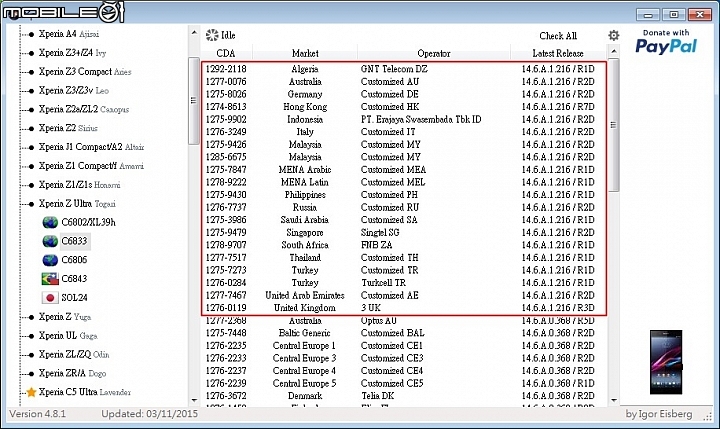
Task: Click the device tree scroll up arrow
Action: tap(194, 33)
